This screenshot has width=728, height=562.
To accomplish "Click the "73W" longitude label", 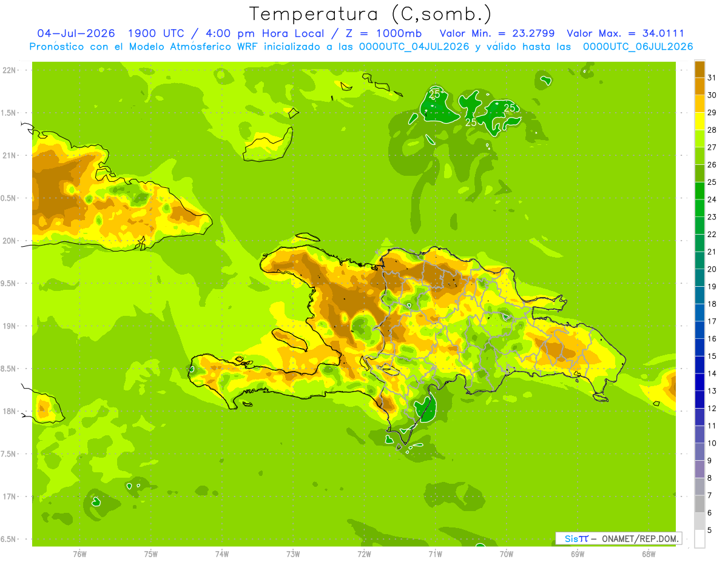I will pyautogui.click(x=293, y=554).
